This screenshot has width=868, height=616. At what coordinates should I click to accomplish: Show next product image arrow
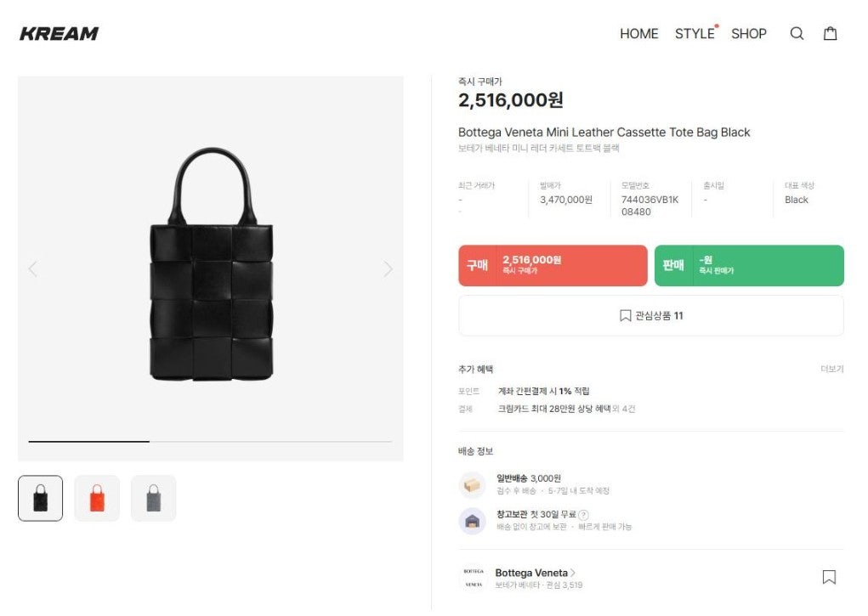tap(388, 269)
